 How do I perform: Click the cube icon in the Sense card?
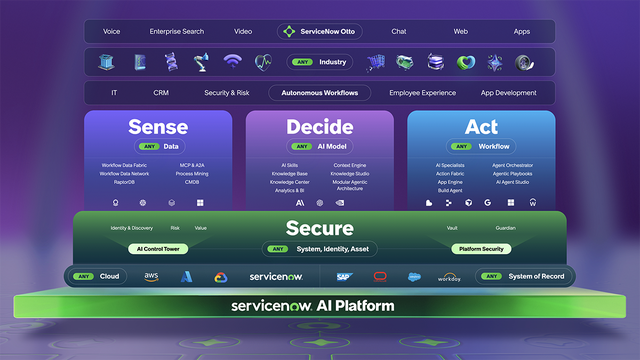point(171,203)
